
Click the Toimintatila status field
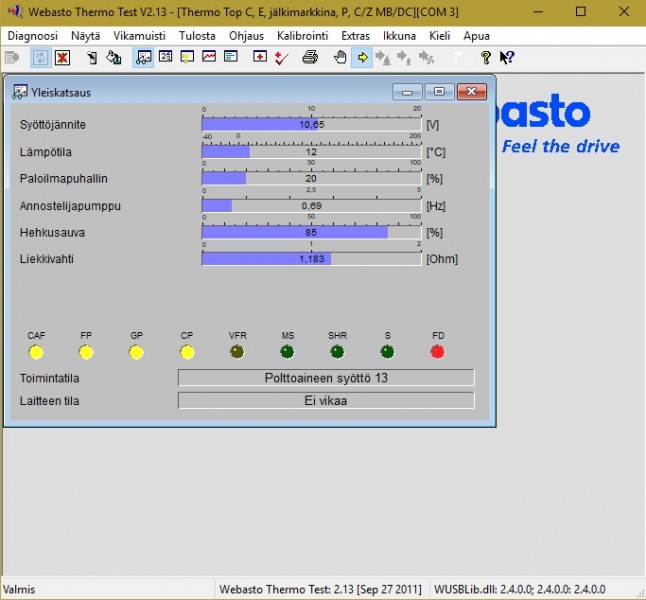coord(325,378)
